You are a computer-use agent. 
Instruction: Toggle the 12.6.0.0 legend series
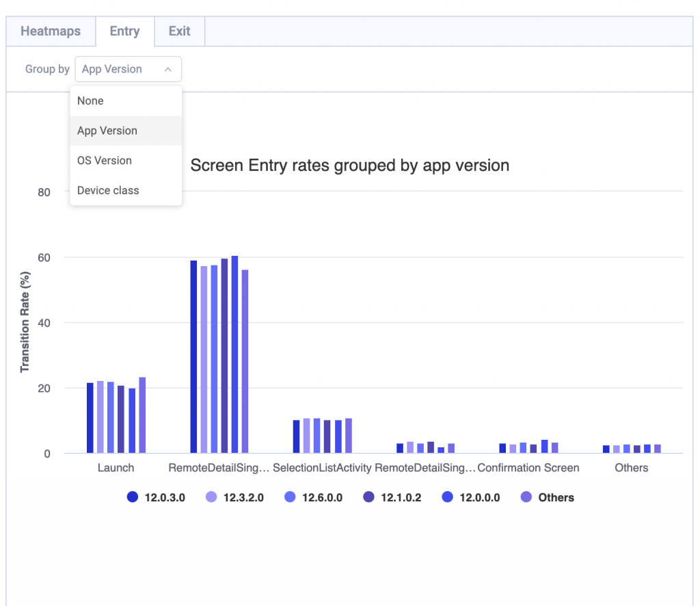pyautogui.click(x=313, y=497)
